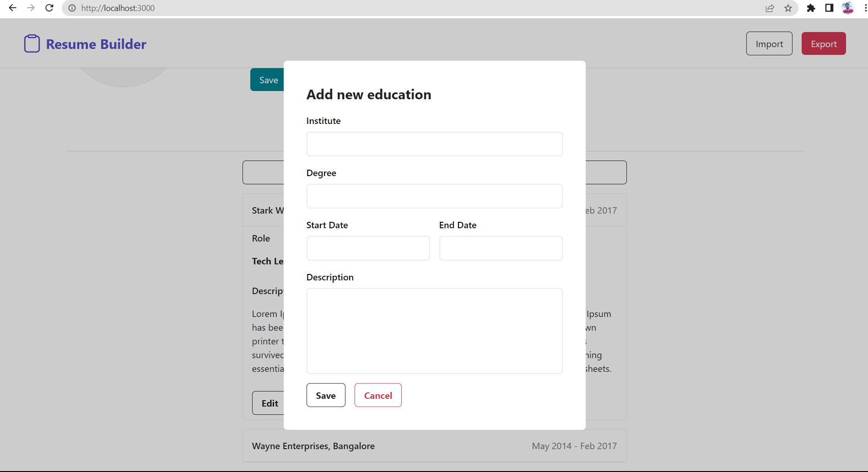Click the Export button
The image size is (868, 472).
click(824, 43)
